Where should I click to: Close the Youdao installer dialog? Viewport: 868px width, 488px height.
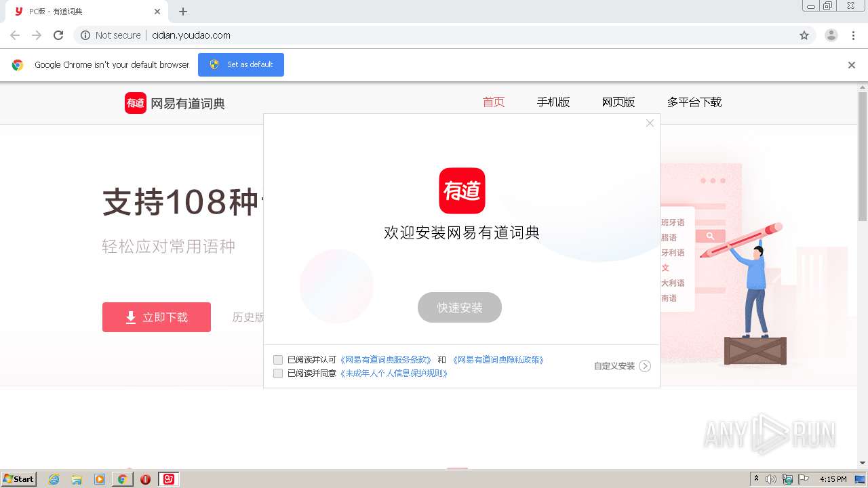(x=650, y=123)
